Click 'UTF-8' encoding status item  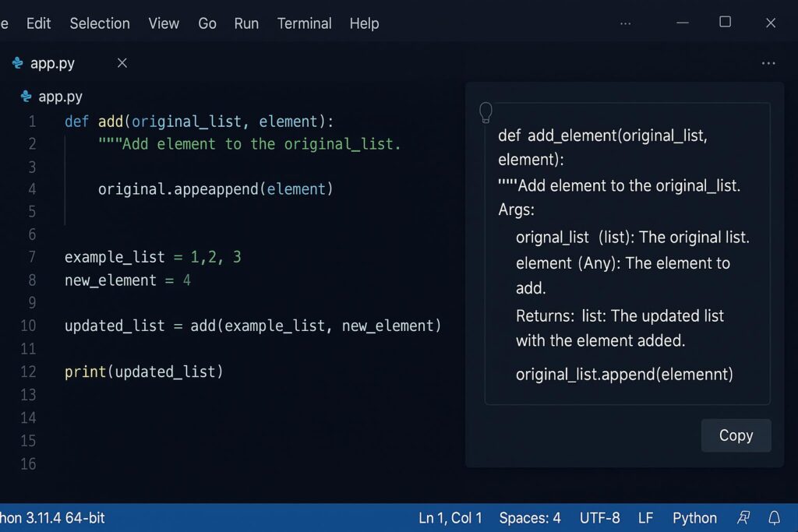(x=599, y=518)
